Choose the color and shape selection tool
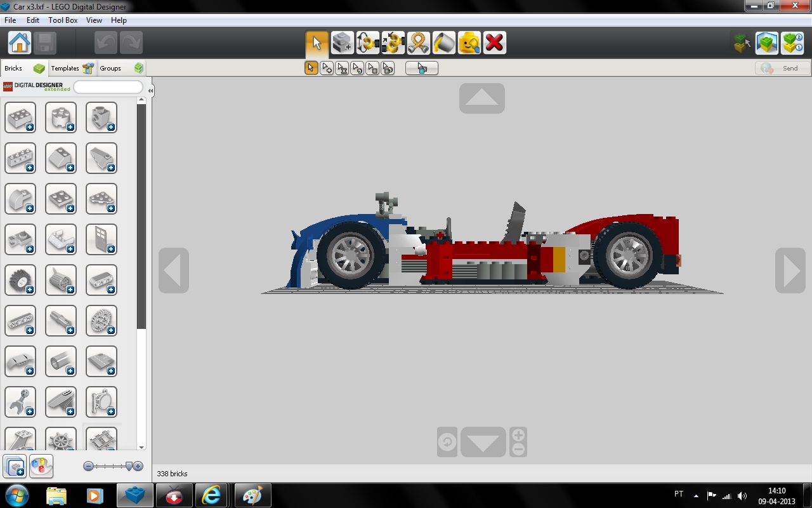812x508 pixels. (x=388, y=68)
